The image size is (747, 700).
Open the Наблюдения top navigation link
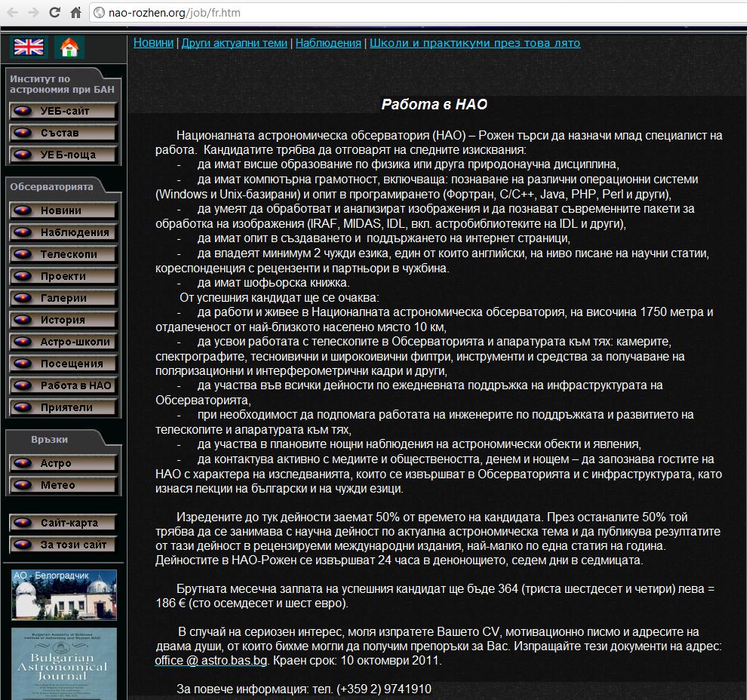pyautogui.click(x=328, y=43)
